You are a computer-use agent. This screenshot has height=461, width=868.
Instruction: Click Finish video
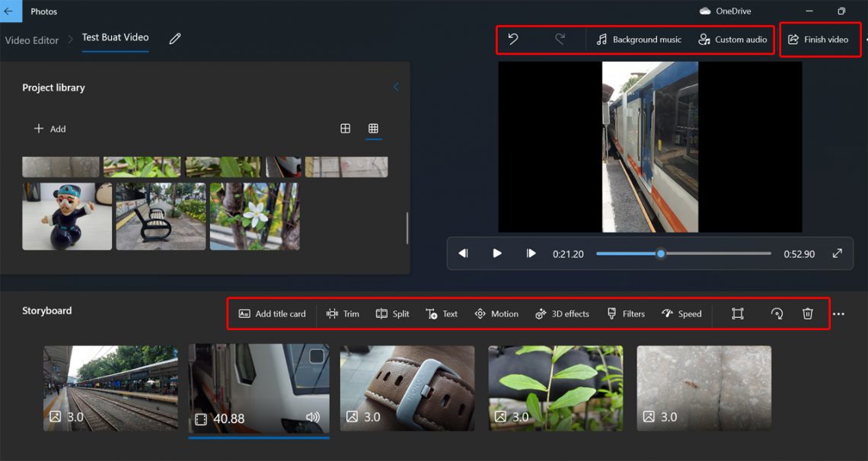[x=820, y=39]
